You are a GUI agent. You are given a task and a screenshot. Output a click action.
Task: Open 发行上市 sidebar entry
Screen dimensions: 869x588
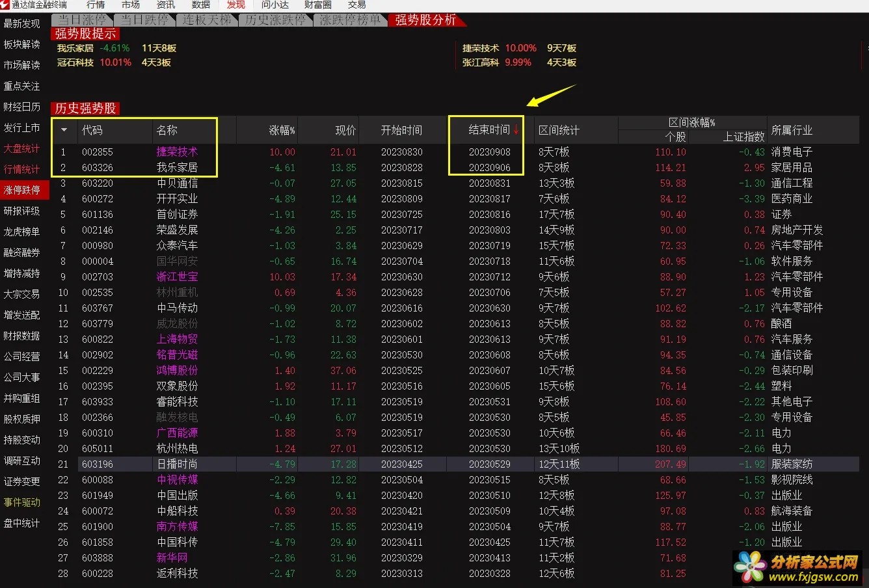pyautogui.click(x=21, y=127)
